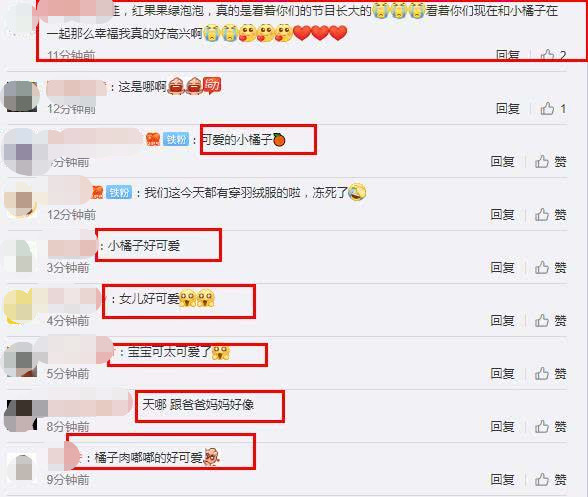Click the 铁粉 badge beside 可爱的小橘子
Image resolution: width=588 pixels, height=497 pixels.
(176, 140)
